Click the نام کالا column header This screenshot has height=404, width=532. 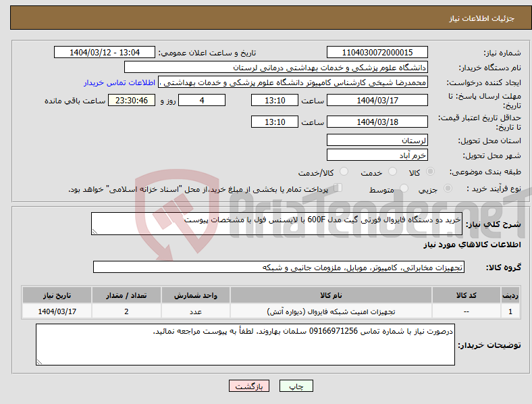331,295
